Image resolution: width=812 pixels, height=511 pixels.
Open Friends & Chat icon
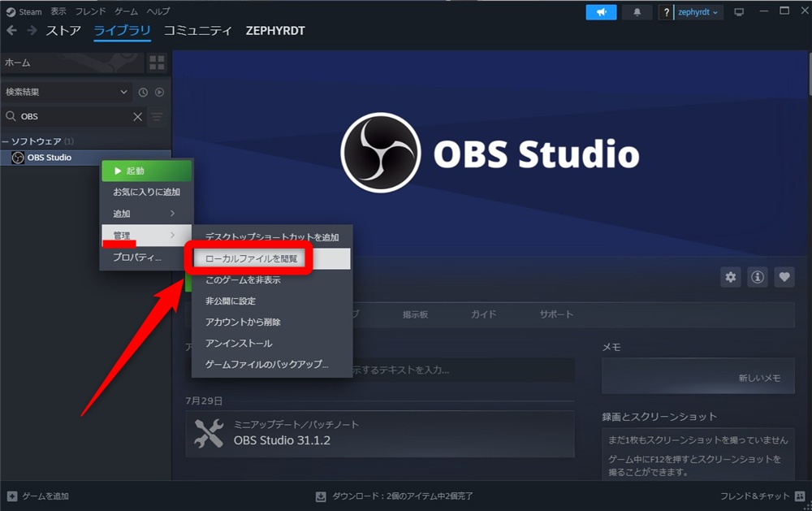[800, 496]
